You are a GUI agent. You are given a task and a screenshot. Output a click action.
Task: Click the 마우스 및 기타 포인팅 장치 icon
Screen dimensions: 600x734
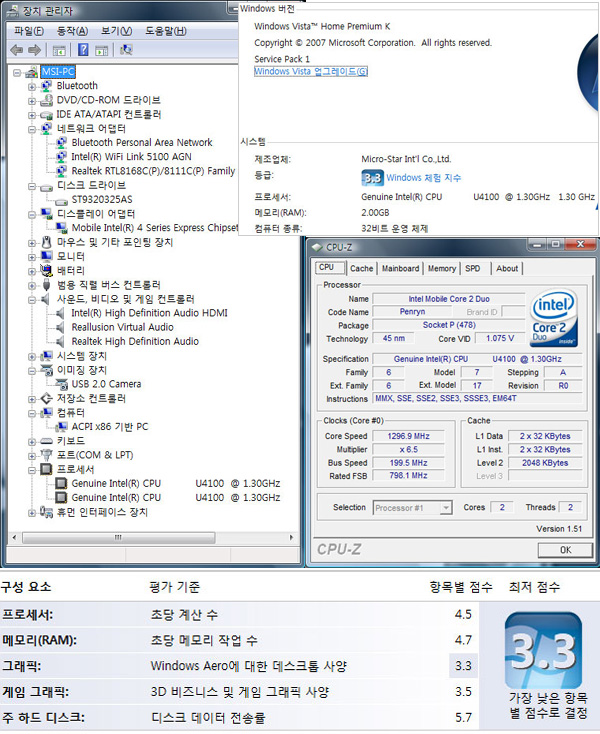point(46,242)
